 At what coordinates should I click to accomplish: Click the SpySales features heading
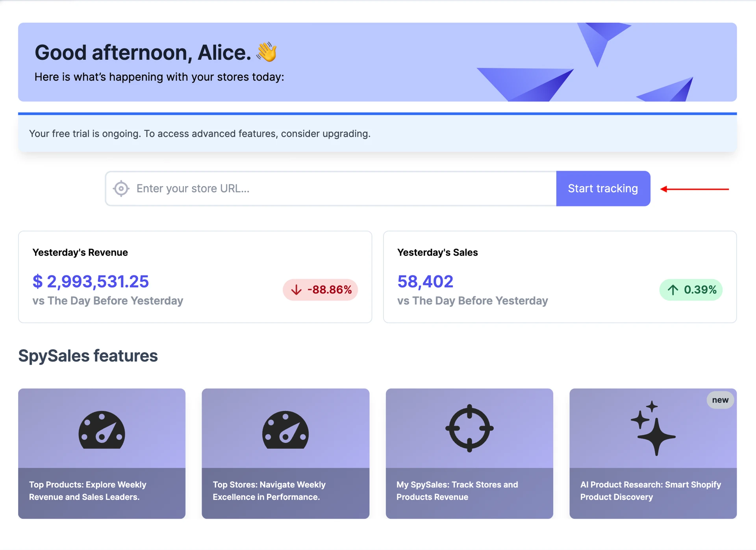[x=88, y=356]
